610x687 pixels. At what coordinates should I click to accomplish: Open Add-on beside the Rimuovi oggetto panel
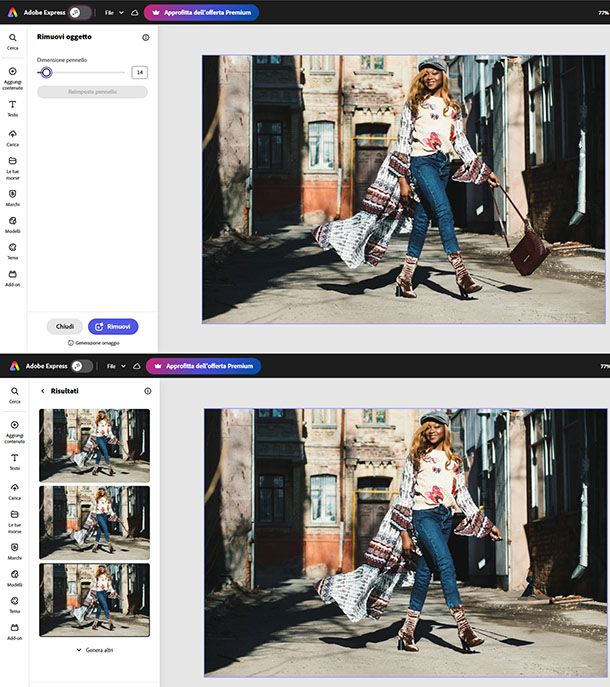(13, 278)
